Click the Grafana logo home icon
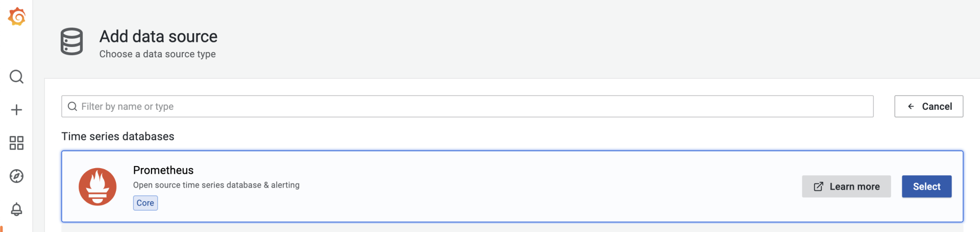This screenshot has height=232, width=980. pos(17,17)
